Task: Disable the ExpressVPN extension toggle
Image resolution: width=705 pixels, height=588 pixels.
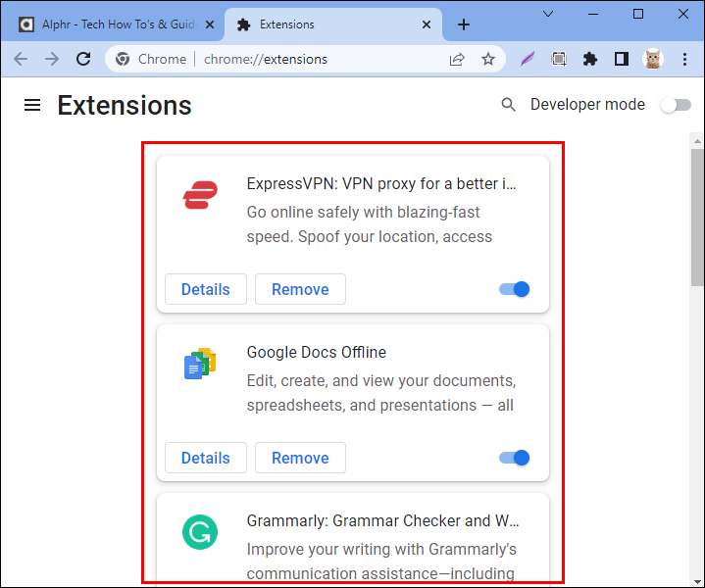Action: [515, 289]
